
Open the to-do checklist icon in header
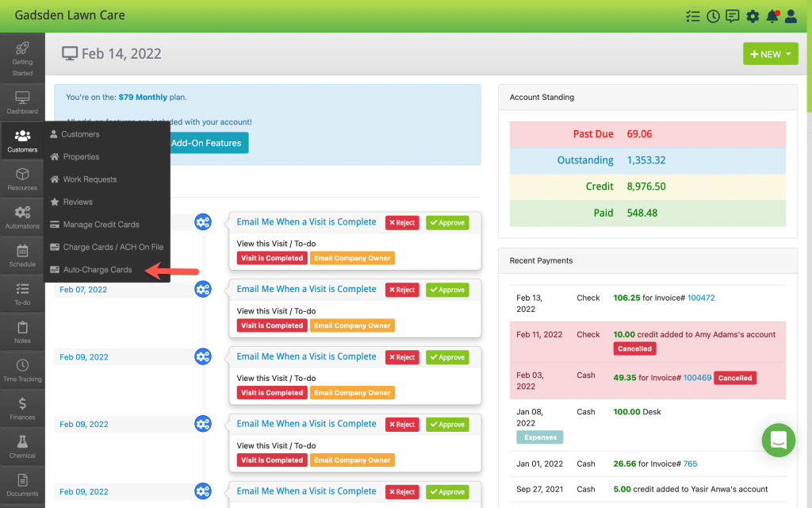692,16
